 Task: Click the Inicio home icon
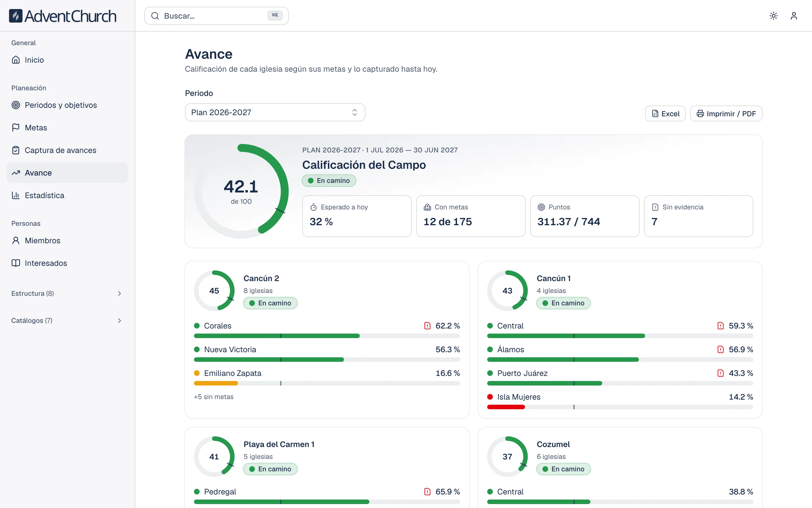pos(16,60)
